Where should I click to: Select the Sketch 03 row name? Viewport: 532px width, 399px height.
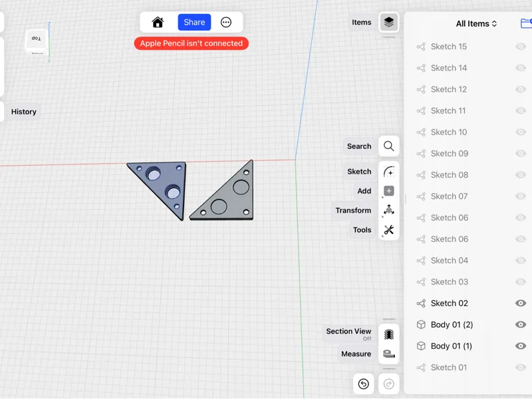450,282
